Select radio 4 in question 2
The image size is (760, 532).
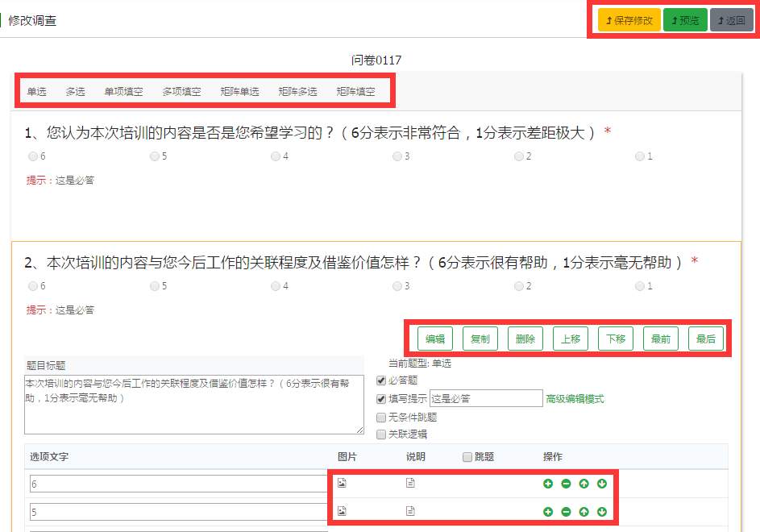click(276, 286)
